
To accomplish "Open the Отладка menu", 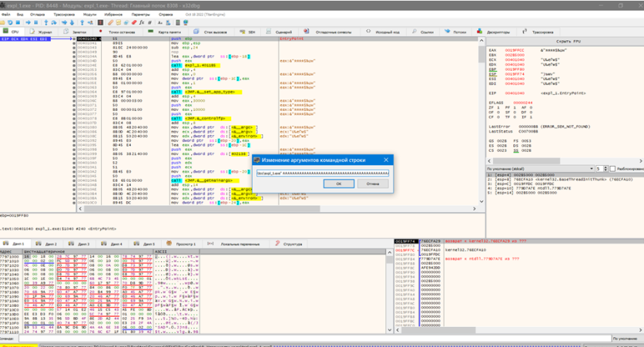I will (x=36, y=14).
